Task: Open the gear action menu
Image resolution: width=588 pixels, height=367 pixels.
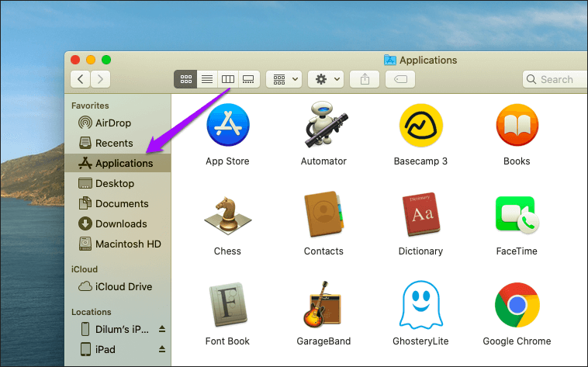Action: pyautogui.click(x=326, y=79)
